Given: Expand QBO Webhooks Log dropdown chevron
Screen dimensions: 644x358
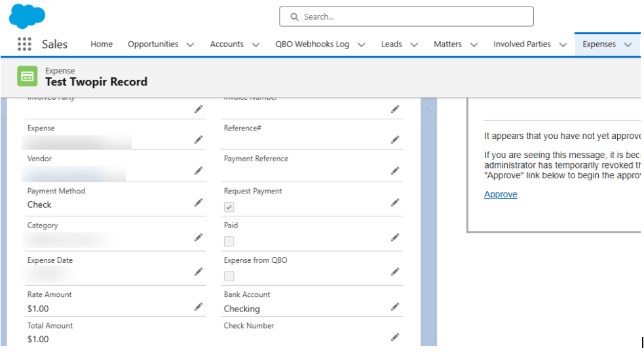Looking at the screenshot, I should point(361,45).
